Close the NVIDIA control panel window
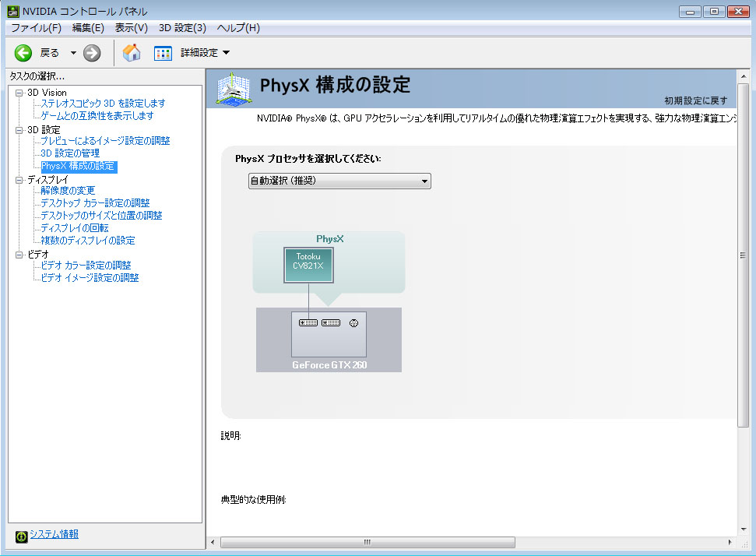756x556 pixels. (x=738, y=11)
